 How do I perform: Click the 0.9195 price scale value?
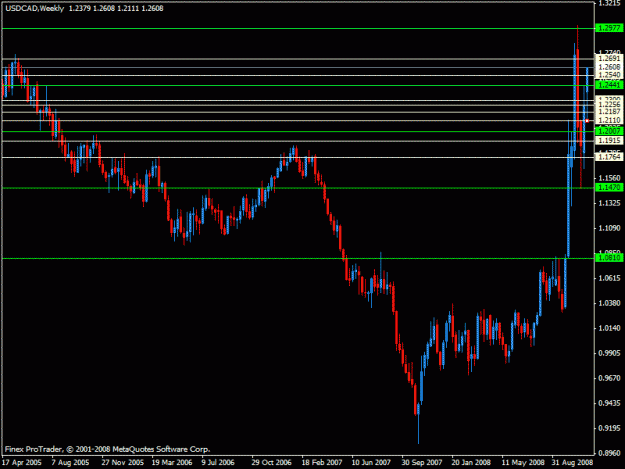pos(610,428)
